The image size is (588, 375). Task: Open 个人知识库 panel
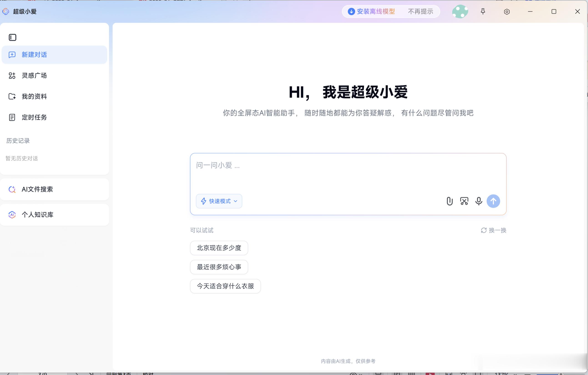coord(54,215)
